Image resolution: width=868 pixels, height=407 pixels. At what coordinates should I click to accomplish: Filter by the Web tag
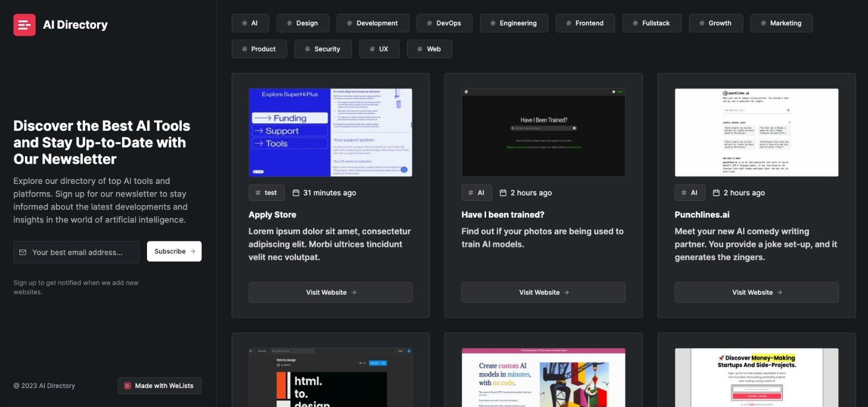(430, 49)
